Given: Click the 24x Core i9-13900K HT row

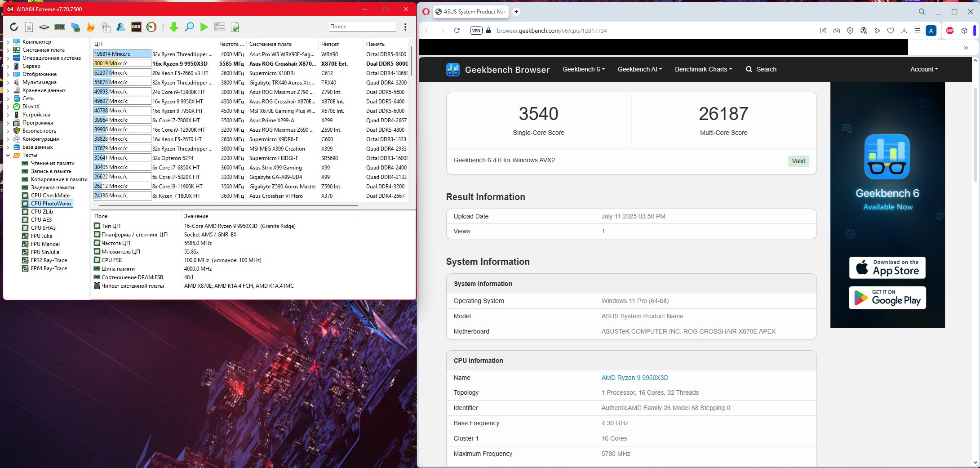Looking at the screenshot, I should (250, 92).
